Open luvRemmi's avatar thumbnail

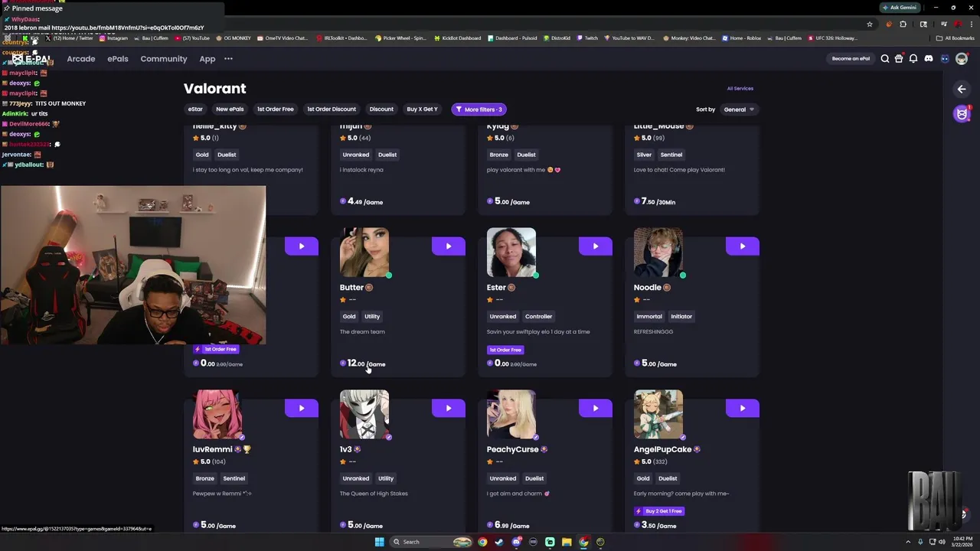[217, 415]
